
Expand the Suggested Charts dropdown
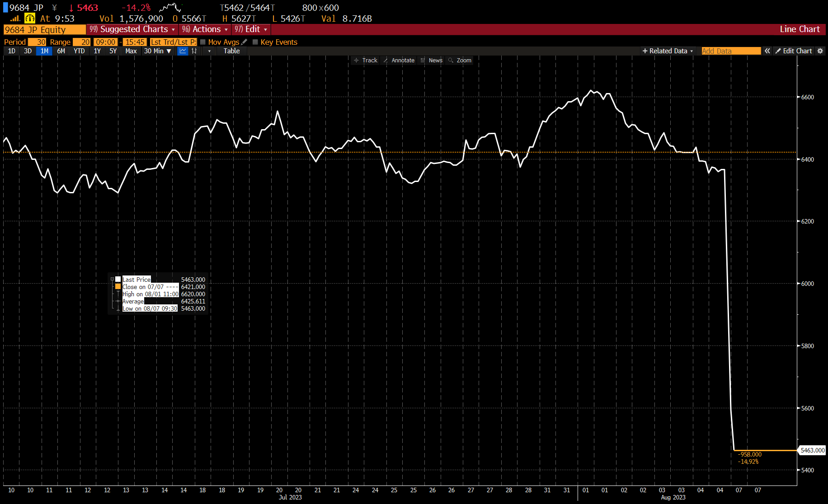132,29
